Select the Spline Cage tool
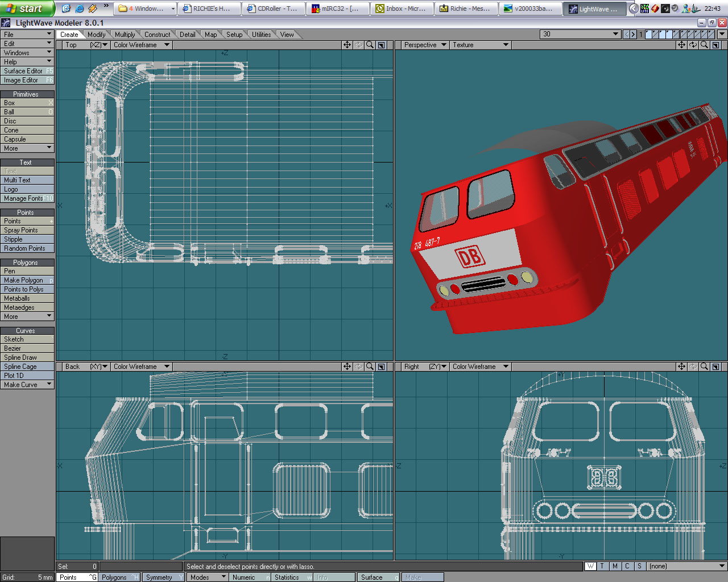Viewport: 728px width, 582px height. [x=27, y=366]
